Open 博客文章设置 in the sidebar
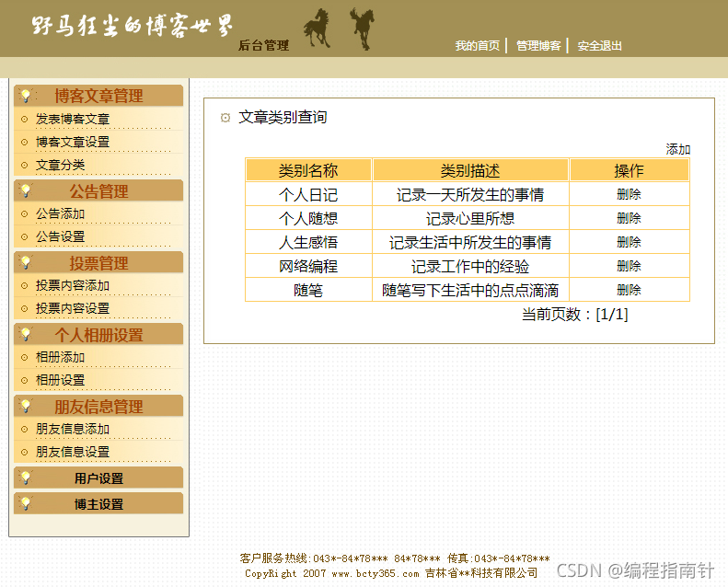The image size is (728, 587). tap(73, 142)
